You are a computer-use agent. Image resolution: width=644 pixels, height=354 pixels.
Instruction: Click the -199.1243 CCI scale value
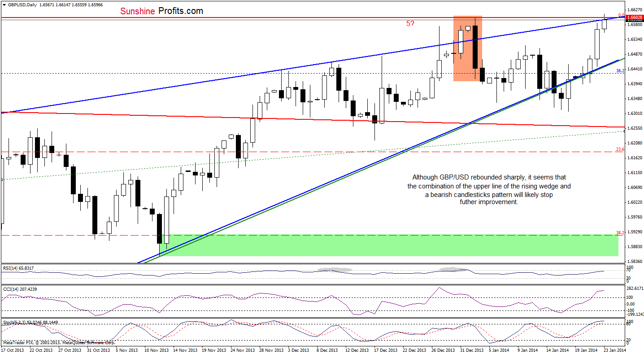coord(635,315)
